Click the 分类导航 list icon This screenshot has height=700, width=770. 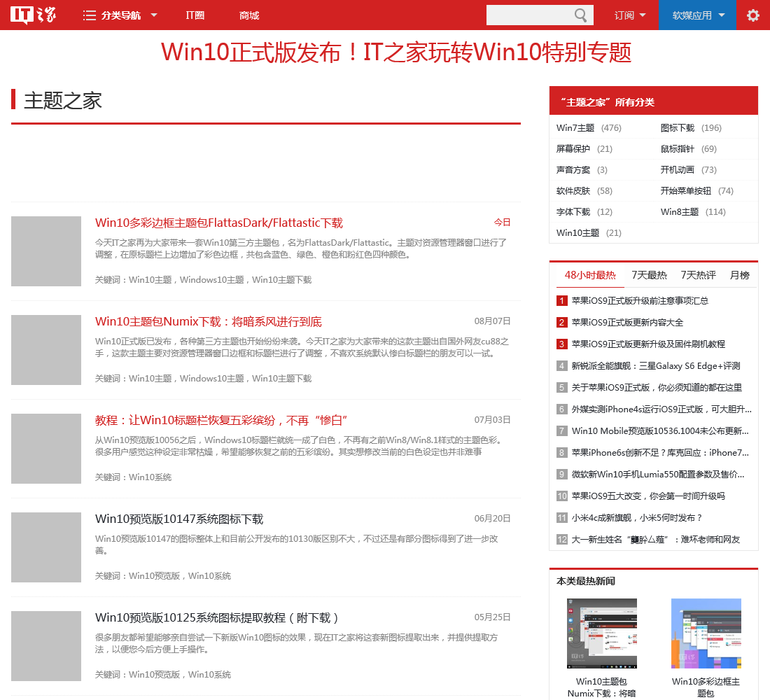90,15
